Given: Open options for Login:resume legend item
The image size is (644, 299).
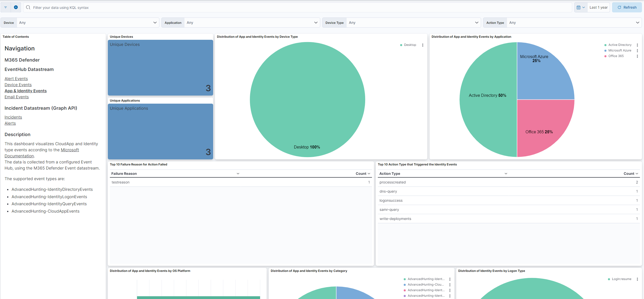Looking at the screenshot, I should (x=637, y=279).
